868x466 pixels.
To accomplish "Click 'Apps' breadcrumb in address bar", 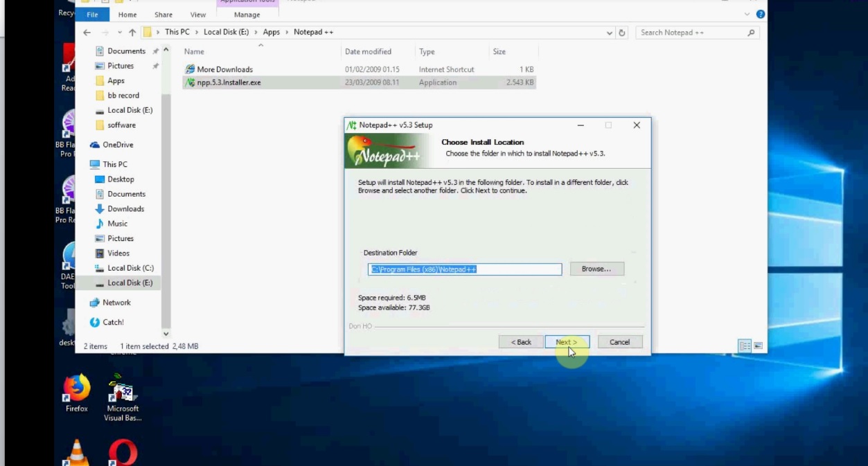I will coord(272,33).
